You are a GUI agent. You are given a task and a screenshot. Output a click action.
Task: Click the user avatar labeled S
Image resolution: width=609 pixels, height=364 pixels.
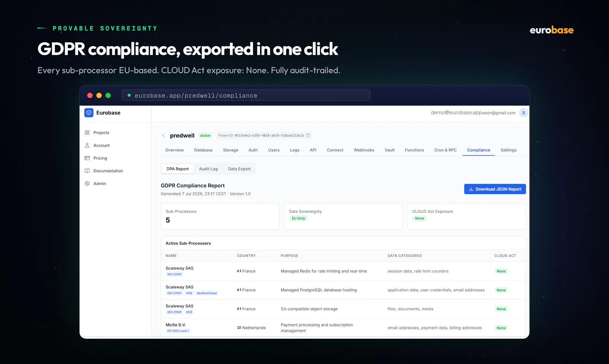pos(524,113)
